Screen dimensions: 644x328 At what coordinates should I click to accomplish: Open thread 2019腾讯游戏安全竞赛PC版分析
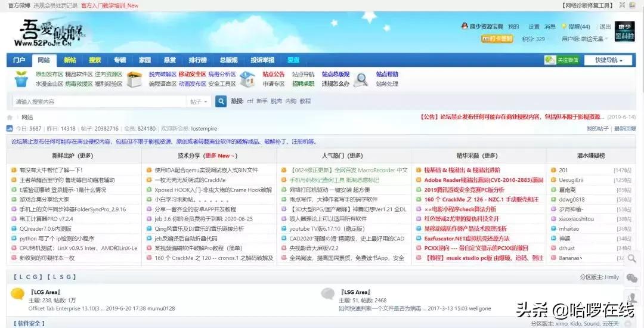[x=464, y=190]
